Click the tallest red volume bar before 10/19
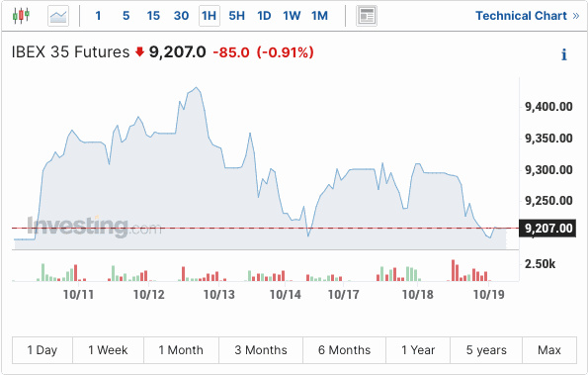588x375 pixels. click(453, 270)
